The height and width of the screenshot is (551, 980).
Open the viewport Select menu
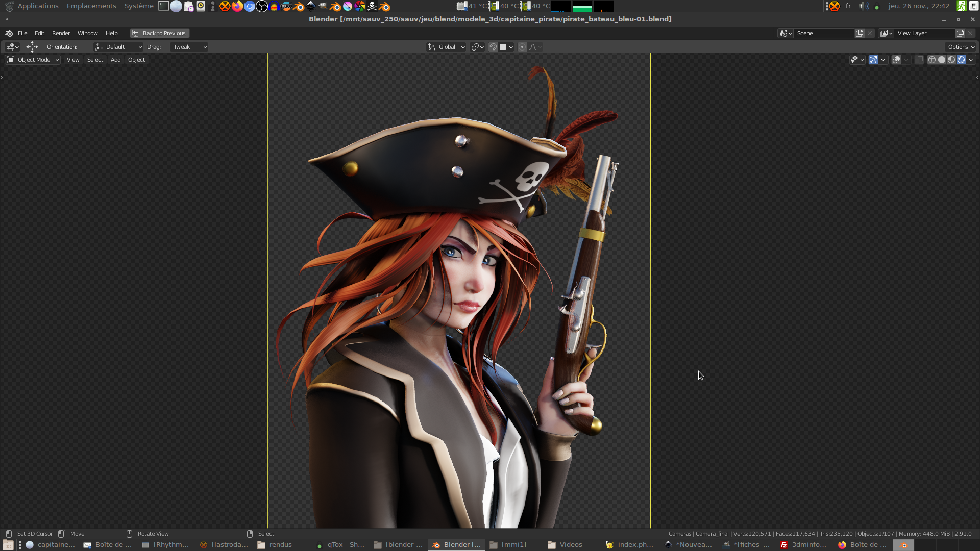[95, 60]
